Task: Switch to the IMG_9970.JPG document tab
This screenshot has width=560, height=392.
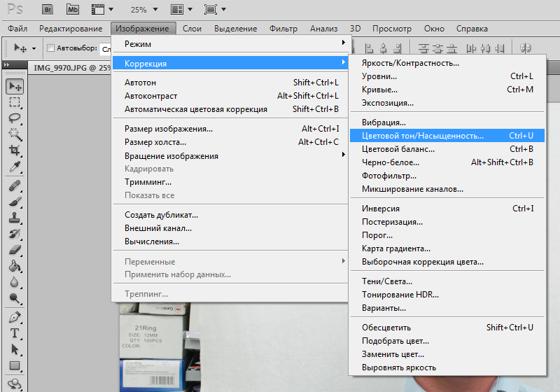Action: click(67, 68)
